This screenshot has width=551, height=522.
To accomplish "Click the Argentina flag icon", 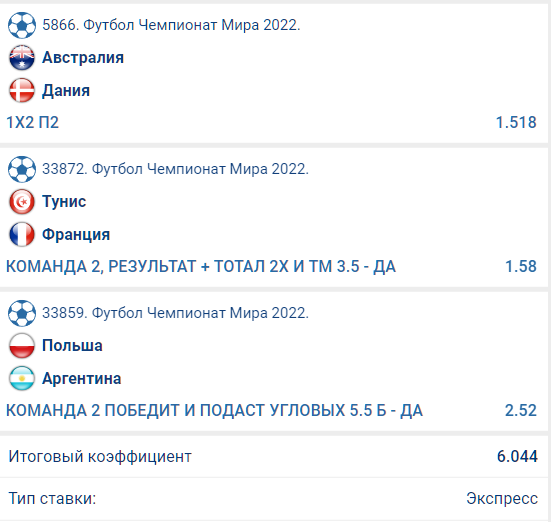I will point(22,379).
